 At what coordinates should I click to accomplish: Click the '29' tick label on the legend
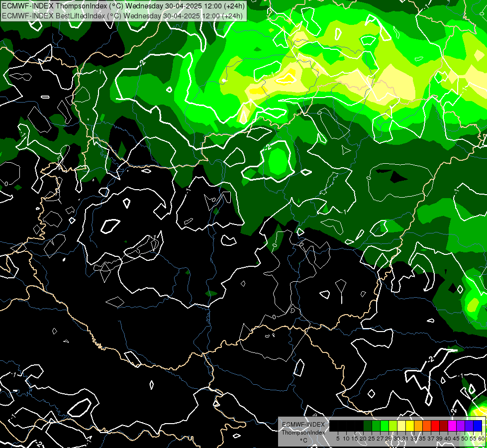point(388,439)
